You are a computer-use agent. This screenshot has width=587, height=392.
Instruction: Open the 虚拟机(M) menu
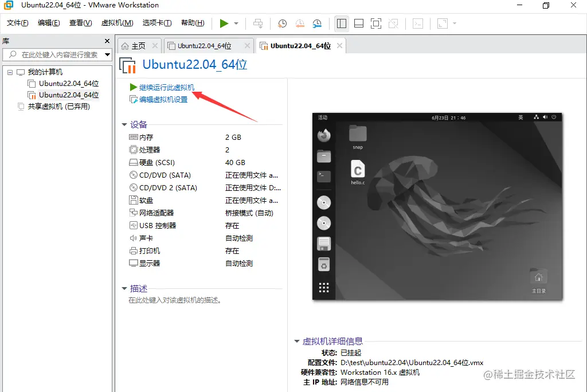pos(117,23)
